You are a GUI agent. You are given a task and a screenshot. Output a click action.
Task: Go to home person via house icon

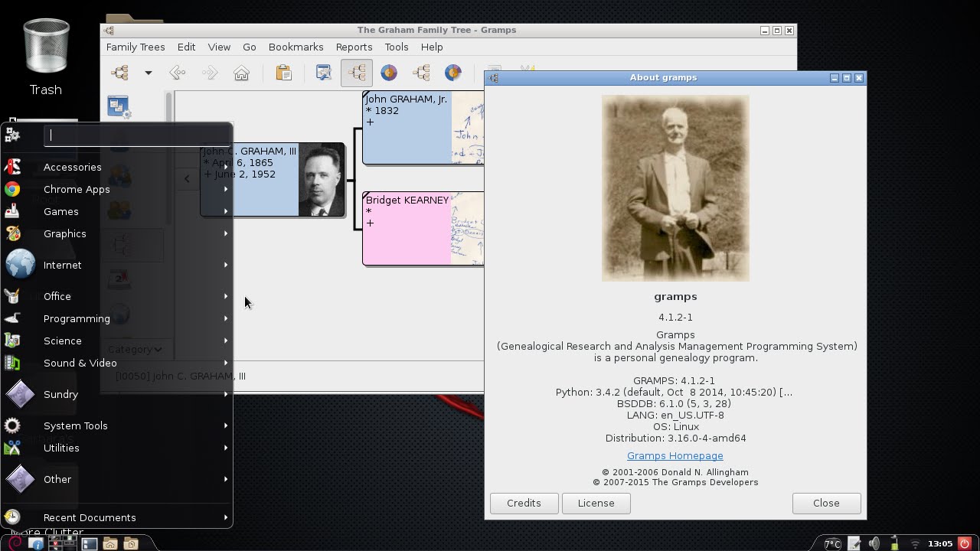(241, 73)
